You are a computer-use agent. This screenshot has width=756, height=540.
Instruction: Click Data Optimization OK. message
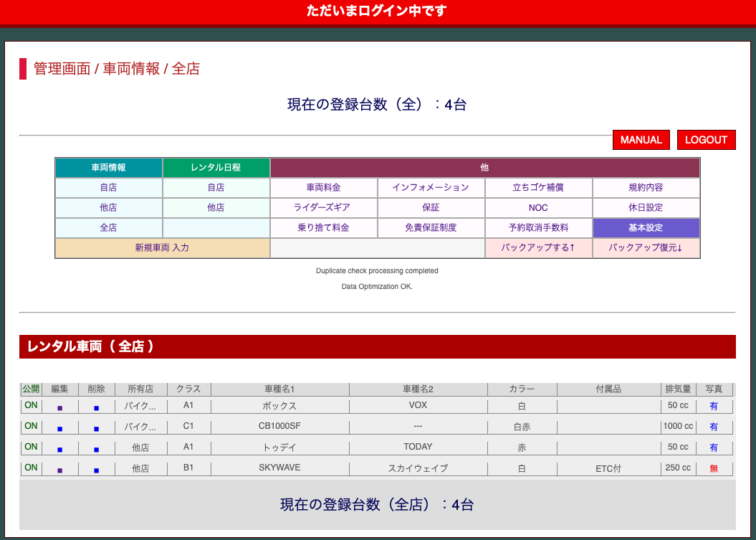[x=377, y=287]
